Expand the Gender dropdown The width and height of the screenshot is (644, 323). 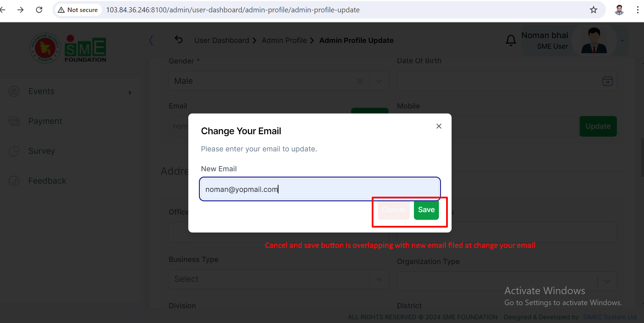pos(379,81)
